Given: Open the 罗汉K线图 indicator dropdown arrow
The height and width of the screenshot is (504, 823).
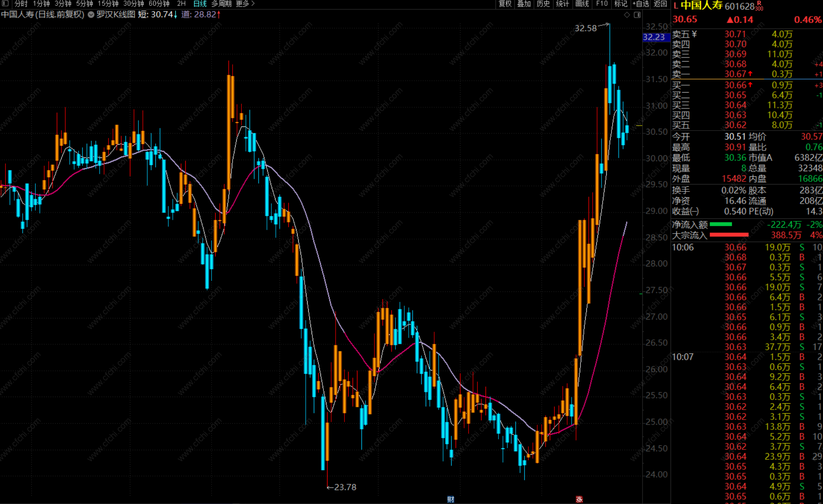Looking at the screenshot, I should pos(91,15).
